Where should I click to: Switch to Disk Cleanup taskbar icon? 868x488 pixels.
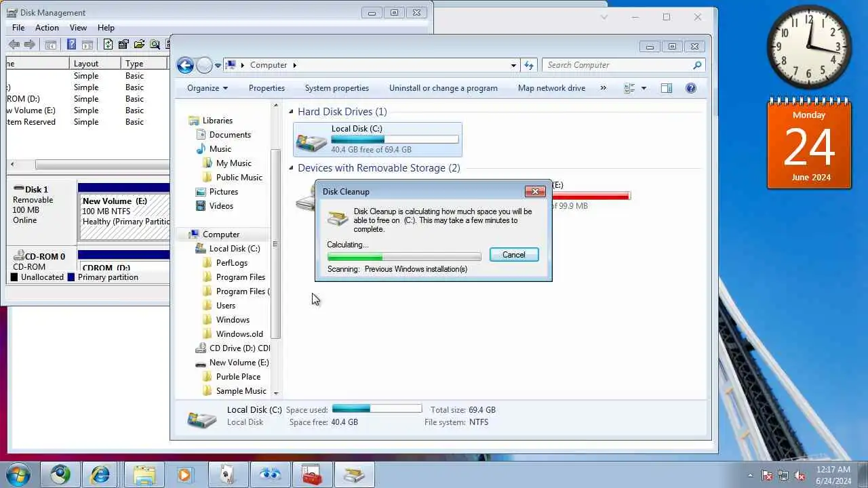[x=354, y=474]
